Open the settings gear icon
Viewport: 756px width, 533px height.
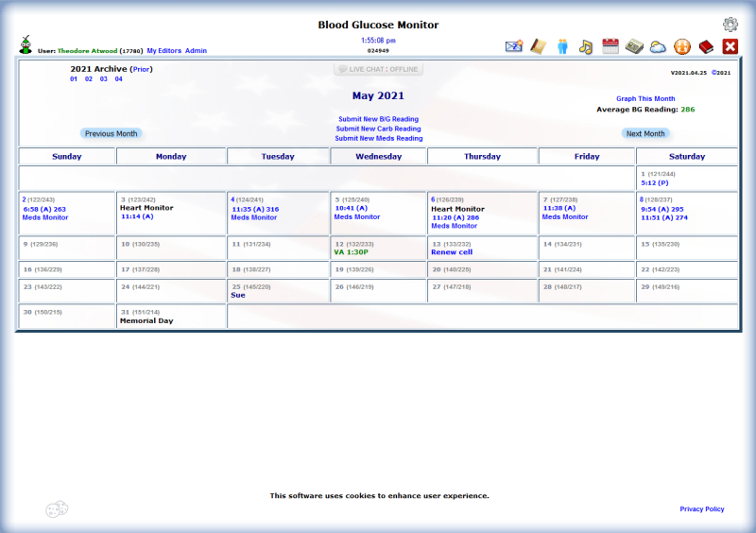point(730,25)
